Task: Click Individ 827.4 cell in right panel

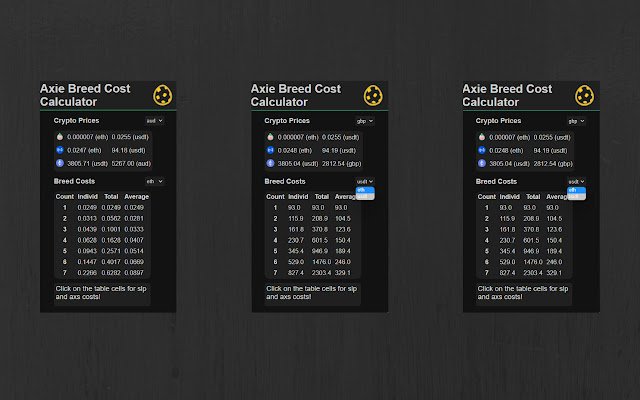Action: (507, 273)
